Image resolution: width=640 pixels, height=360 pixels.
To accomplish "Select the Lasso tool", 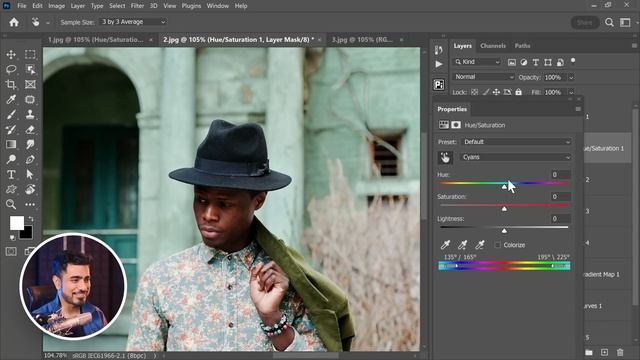I will [x=11, y=69].
